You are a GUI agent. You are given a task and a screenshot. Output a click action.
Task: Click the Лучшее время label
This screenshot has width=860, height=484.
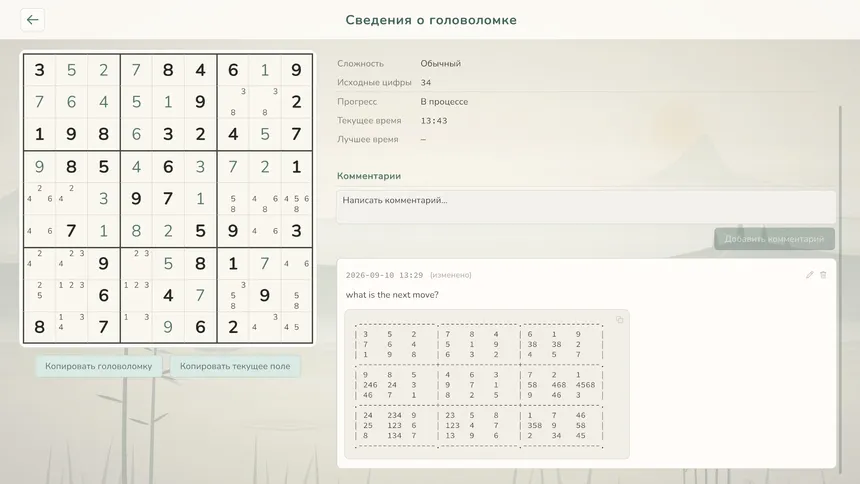[367, 139]
